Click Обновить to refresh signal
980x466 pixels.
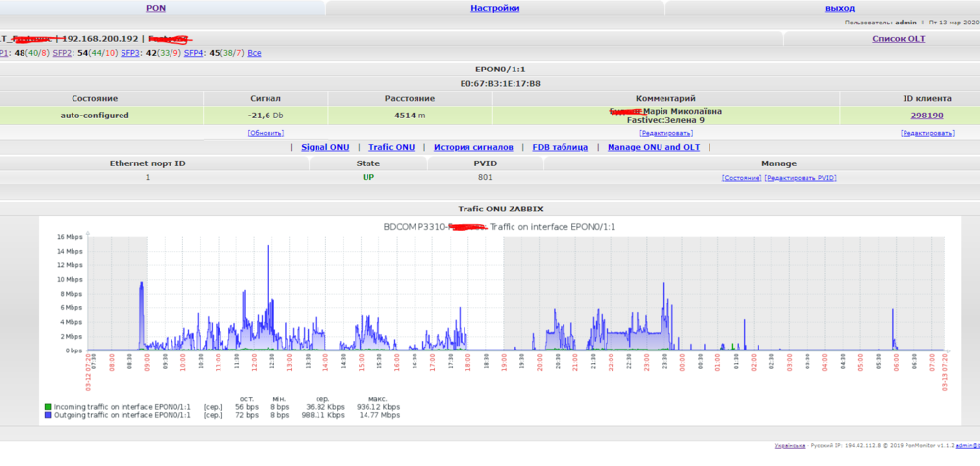266,132
